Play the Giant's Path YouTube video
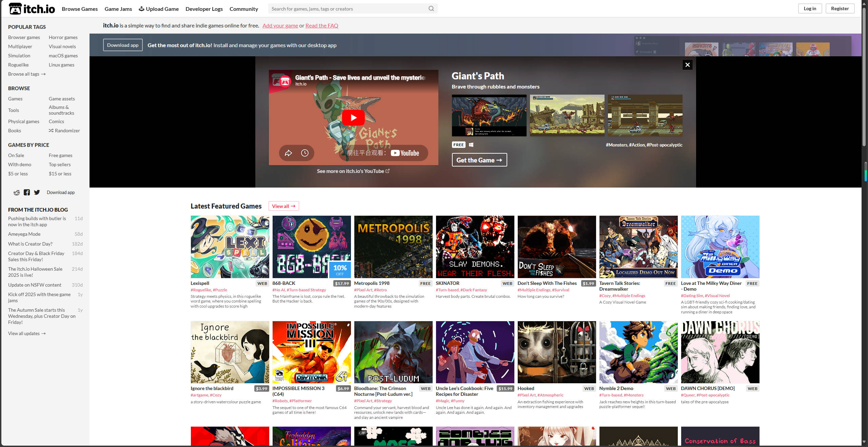868x447 pixels. 353,118
